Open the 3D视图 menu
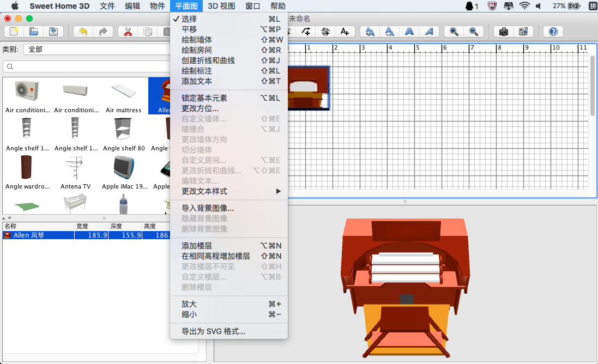Viewport: 598px width, 364px height. pyautogui.click(x=220, y=6)
